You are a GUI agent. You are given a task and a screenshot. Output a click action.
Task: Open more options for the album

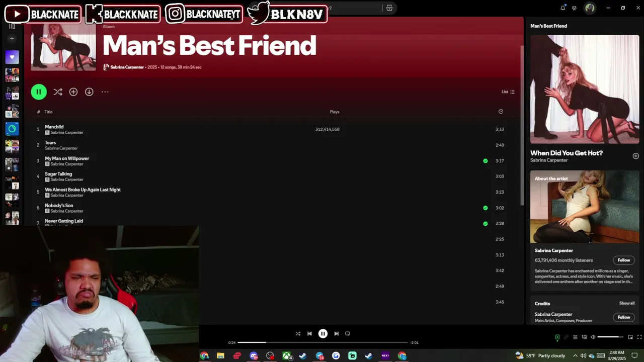click(105, 92)
